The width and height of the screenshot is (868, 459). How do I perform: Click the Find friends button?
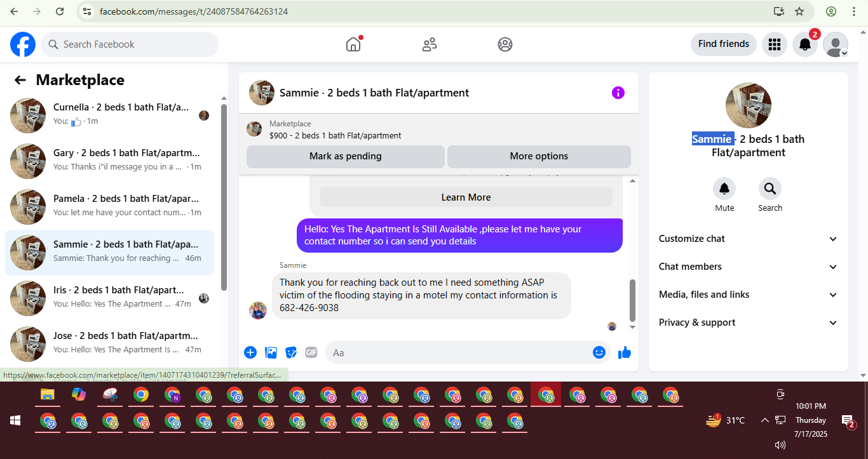[x=724, y=44]
